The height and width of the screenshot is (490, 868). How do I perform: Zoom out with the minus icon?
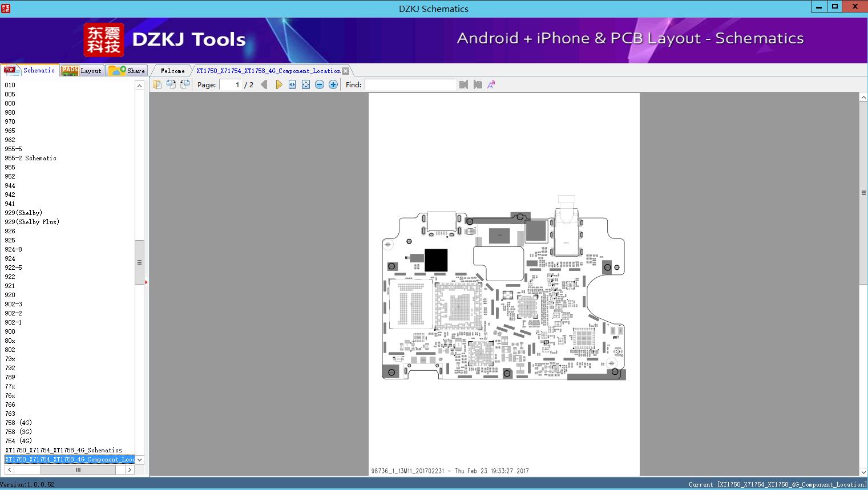[x=320, y=84]
